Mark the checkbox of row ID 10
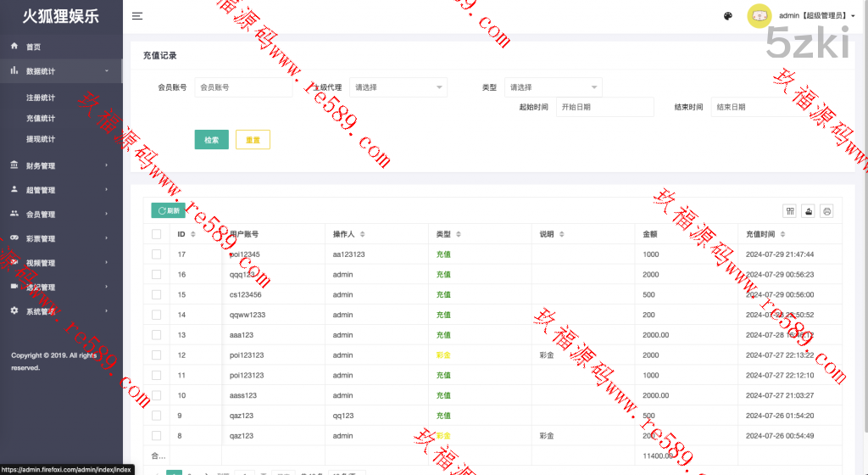Image resolution: width=868 pixels, height=475 pixels. [157, 395]
